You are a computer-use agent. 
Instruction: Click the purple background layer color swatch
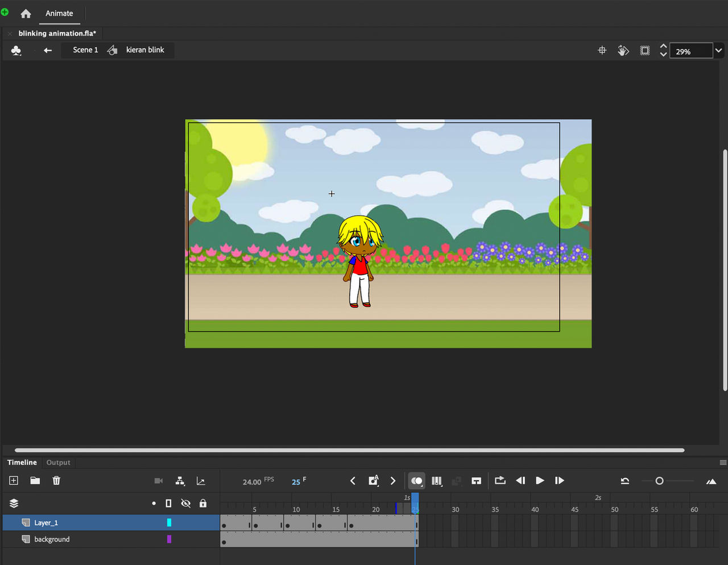pos(169,539)
